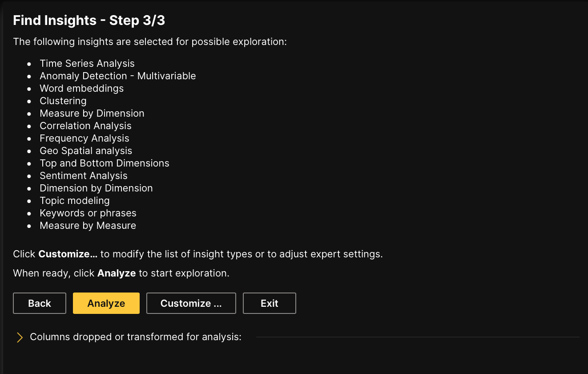Select the Correlation Analysis entry

(85, 126)
